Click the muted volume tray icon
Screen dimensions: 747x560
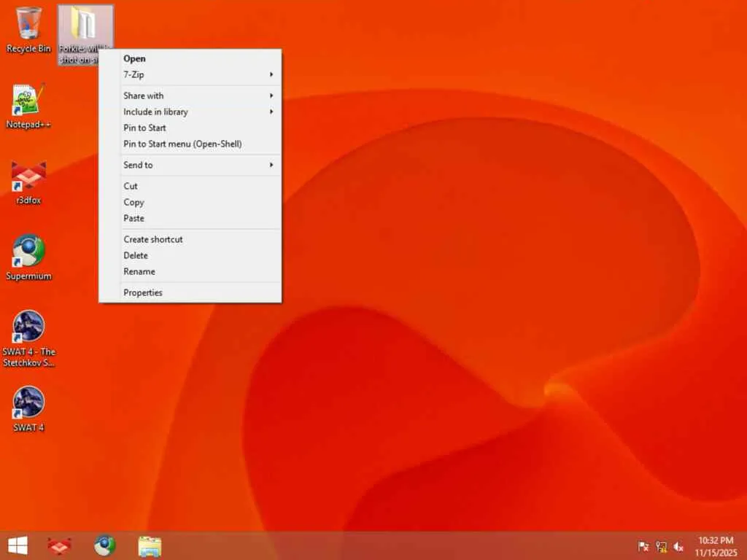coord(678,547)
